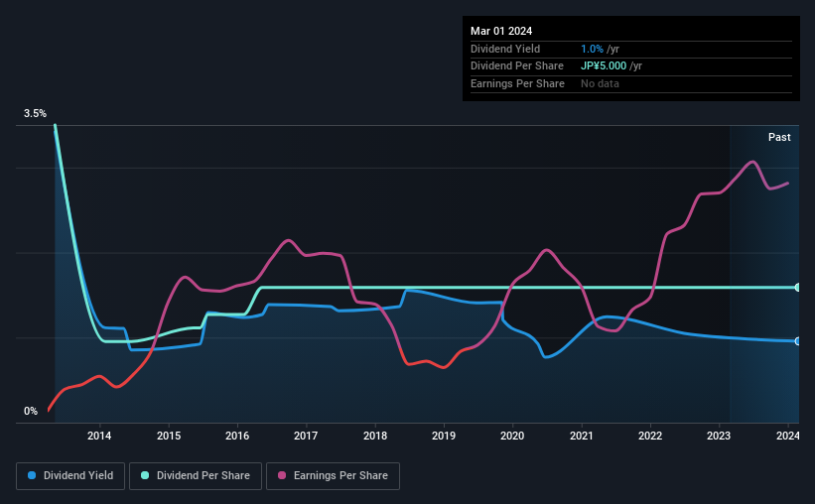Viewport: 815px width, 504px height.
Task: Click the Past region label
Action: click(779, 137)
